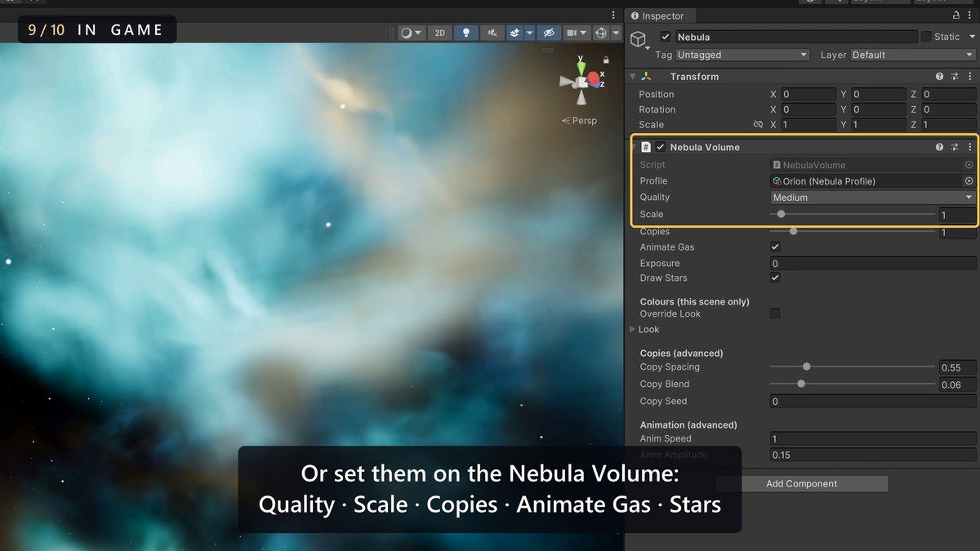The height and width of the screenshot is (551, 980).
Task: Expand the Look foldout
Action: pos(632,329)
